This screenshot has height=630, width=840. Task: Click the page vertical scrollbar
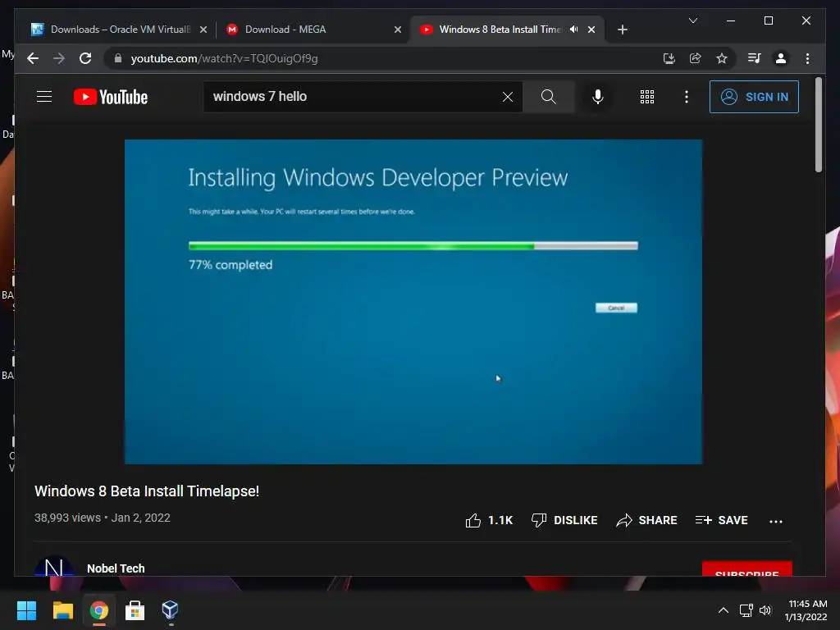pos(818,125)
